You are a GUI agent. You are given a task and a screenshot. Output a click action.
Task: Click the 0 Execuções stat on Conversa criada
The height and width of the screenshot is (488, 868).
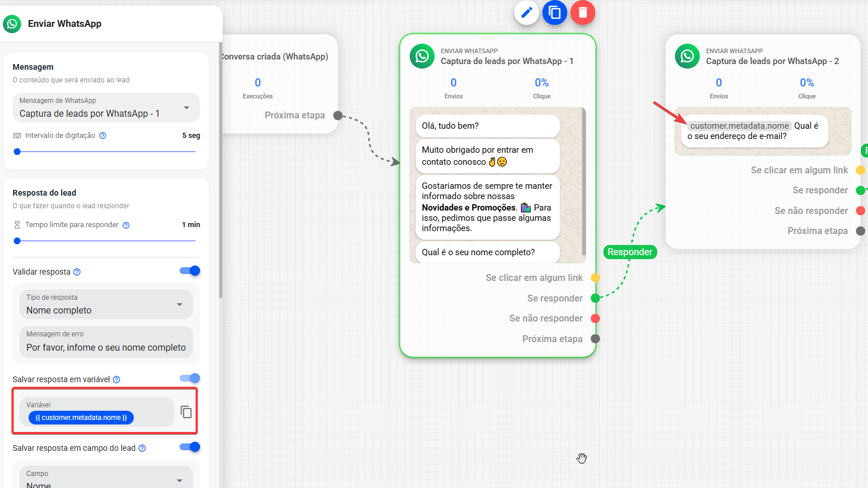coord(257,88)
